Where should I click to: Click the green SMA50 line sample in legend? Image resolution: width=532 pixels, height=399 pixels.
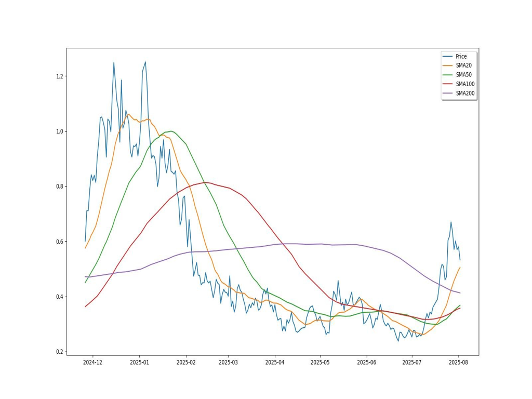(x=448, y=75)
